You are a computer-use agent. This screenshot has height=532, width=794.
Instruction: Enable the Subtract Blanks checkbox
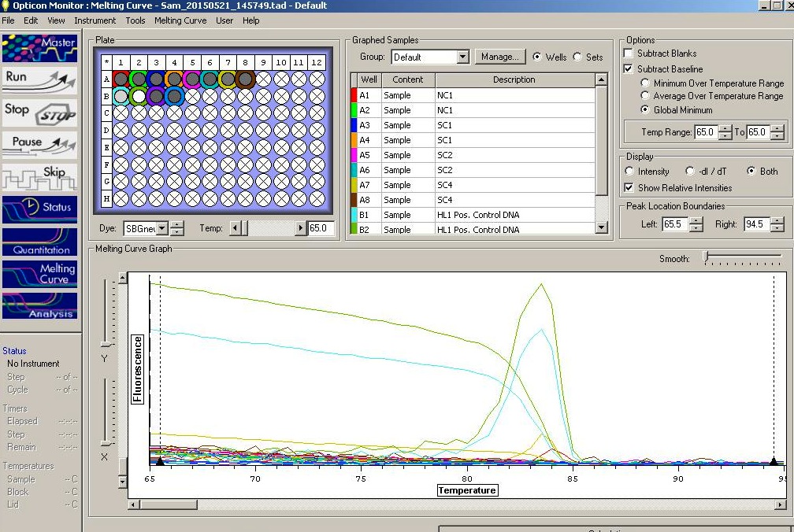[629, 54]
